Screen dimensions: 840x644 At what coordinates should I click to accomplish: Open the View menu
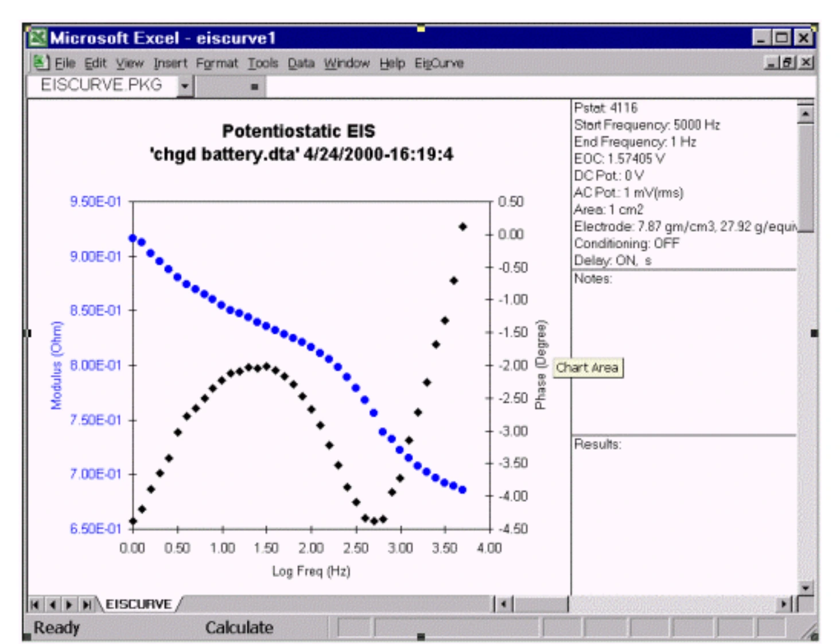click(x=130, y=63)
